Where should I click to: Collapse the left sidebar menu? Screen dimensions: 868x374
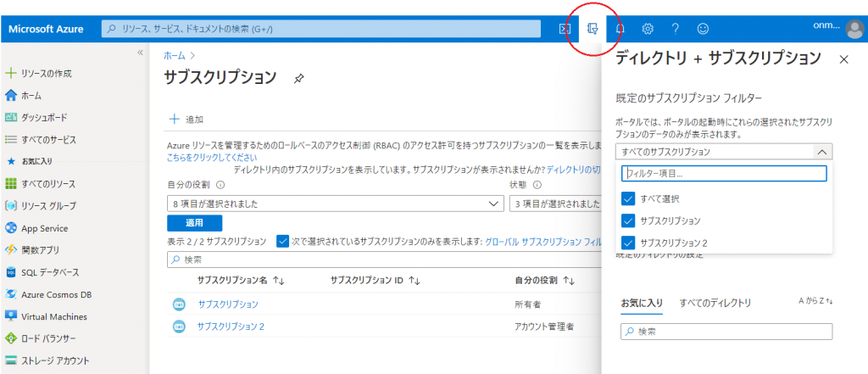[141, 53]
